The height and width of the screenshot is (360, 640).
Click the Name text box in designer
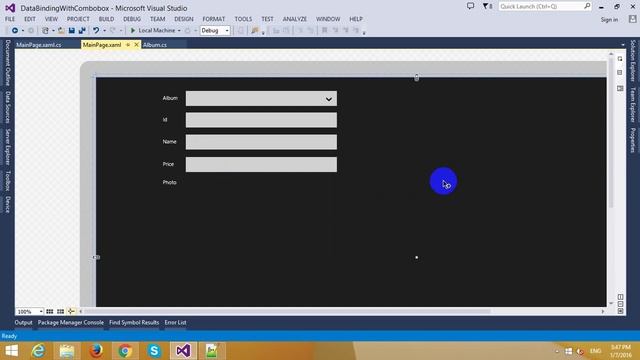[x=261, y=142]
